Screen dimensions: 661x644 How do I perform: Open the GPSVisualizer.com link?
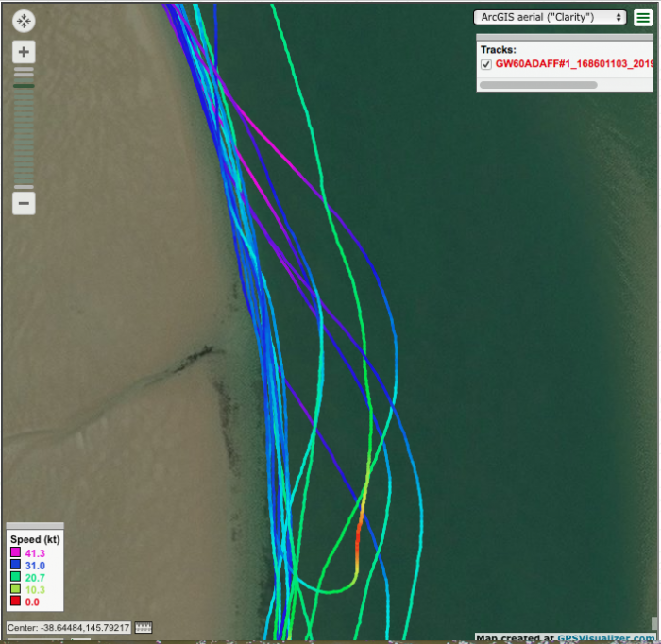[x=604, y=638]
